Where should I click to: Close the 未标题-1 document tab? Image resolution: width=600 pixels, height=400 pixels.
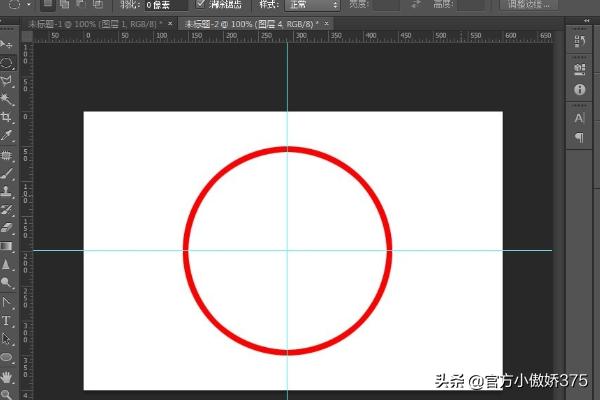170,24
